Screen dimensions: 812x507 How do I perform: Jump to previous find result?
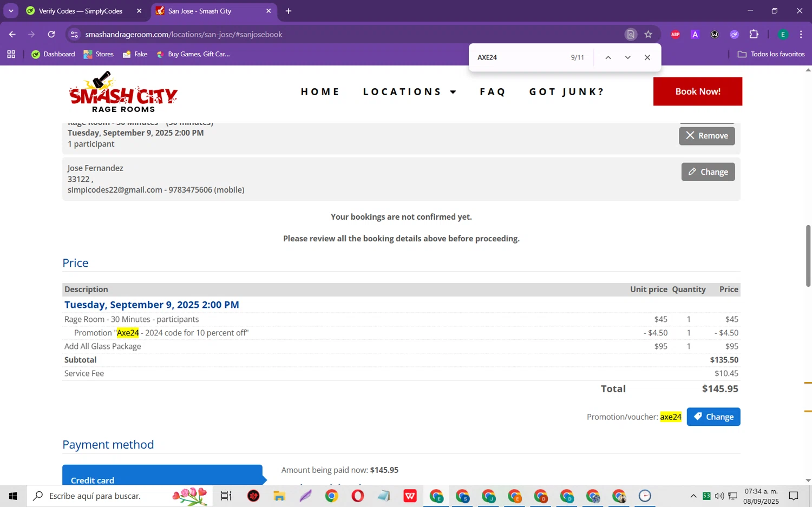608,57
